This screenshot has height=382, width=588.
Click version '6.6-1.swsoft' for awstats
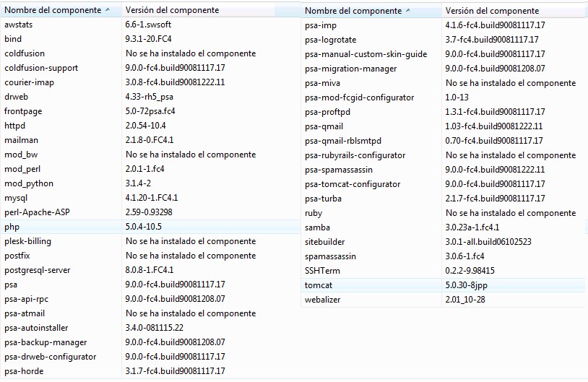[149, 25]
